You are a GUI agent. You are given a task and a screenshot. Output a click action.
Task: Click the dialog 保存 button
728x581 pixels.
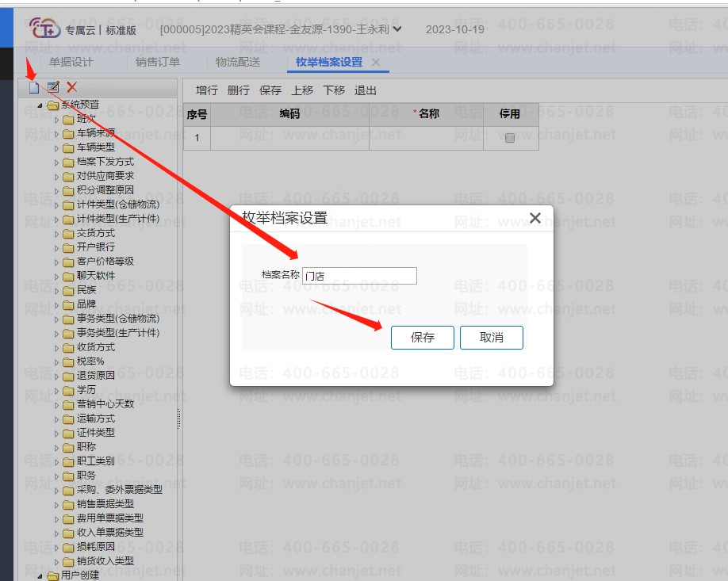tap(423, 338)
